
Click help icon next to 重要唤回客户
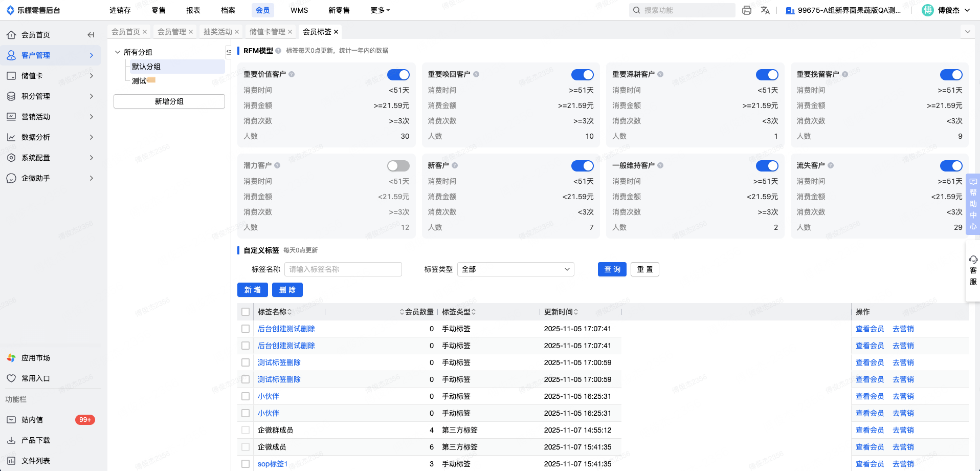pyautogui.click(x=476, y=74)
